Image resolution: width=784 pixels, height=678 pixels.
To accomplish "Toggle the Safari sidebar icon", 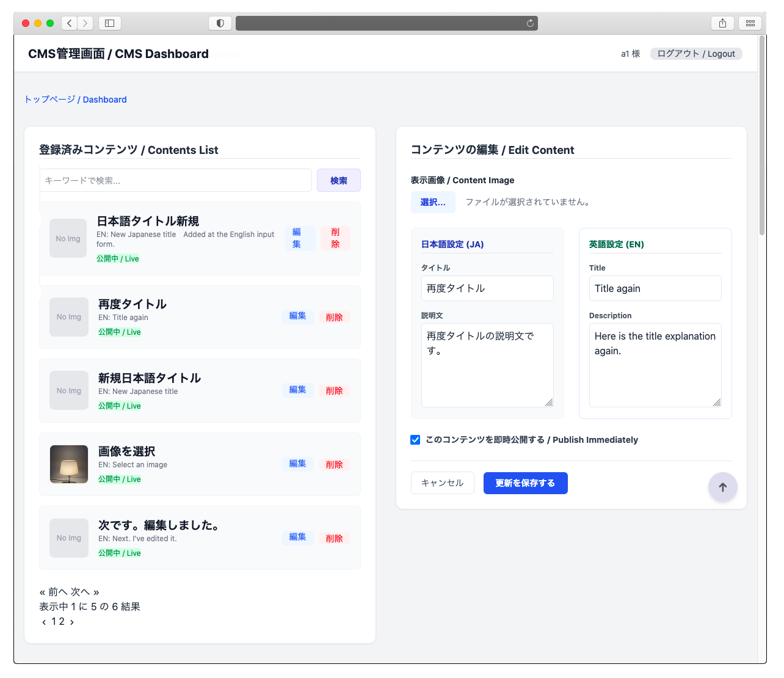I will pyautogui.click(x=110, y=23).
